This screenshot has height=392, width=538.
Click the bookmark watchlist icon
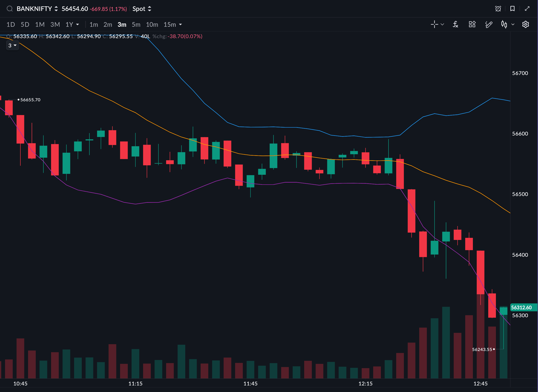pyautogui.click(x=512, y=9)
